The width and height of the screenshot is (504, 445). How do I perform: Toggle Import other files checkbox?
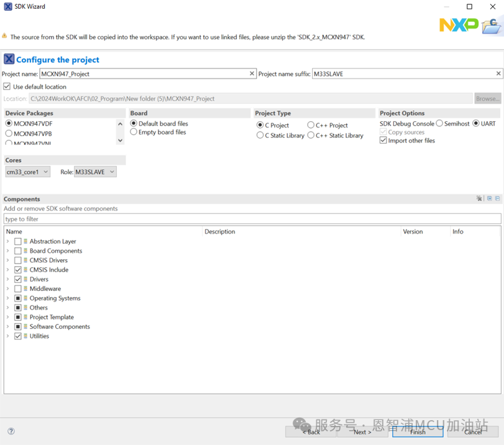(x=383, y=140)
